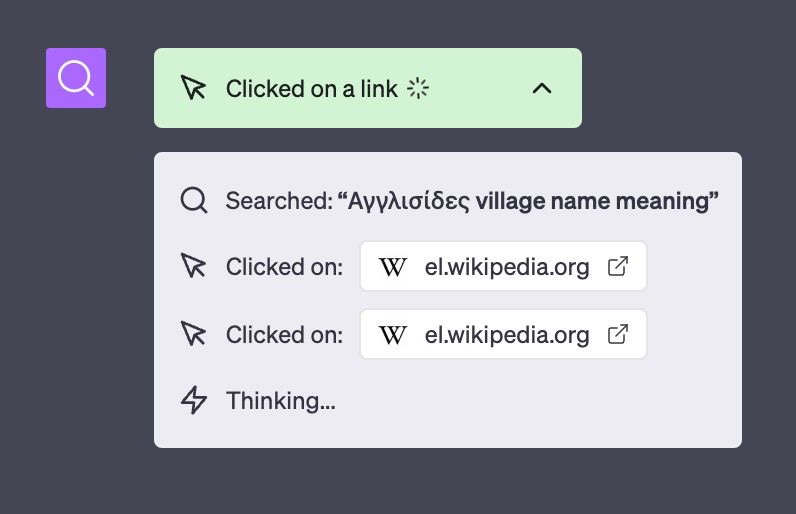796x514 pixels.
Task: Click the lightning bolt Thinking icon
Action: (x=194, y=400)
